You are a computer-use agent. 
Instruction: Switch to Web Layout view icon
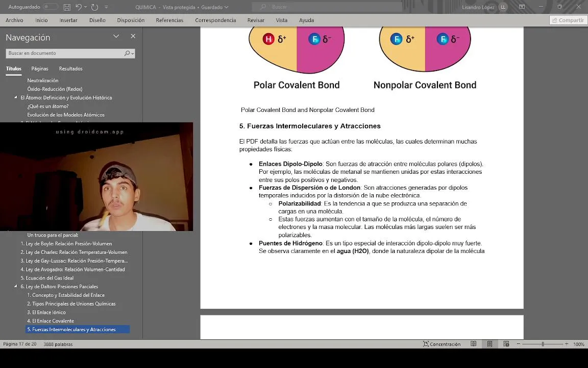(x=506, y=344)
